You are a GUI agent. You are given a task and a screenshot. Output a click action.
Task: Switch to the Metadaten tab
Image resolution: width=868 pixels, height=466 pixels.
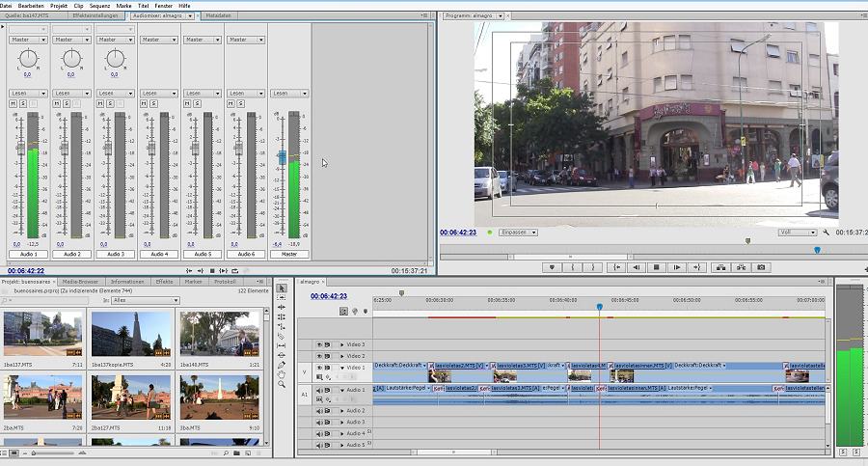click(218, 15)
